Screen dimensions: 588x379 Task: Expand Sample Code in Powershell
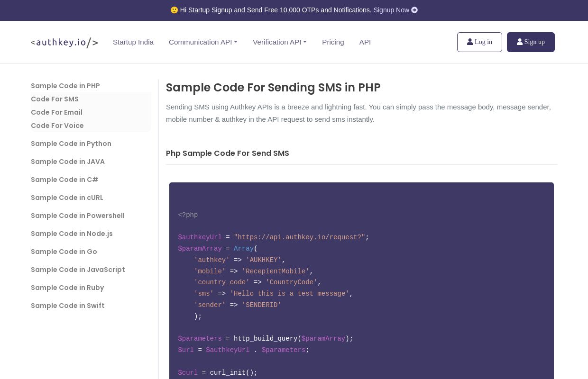pos(78,216)
